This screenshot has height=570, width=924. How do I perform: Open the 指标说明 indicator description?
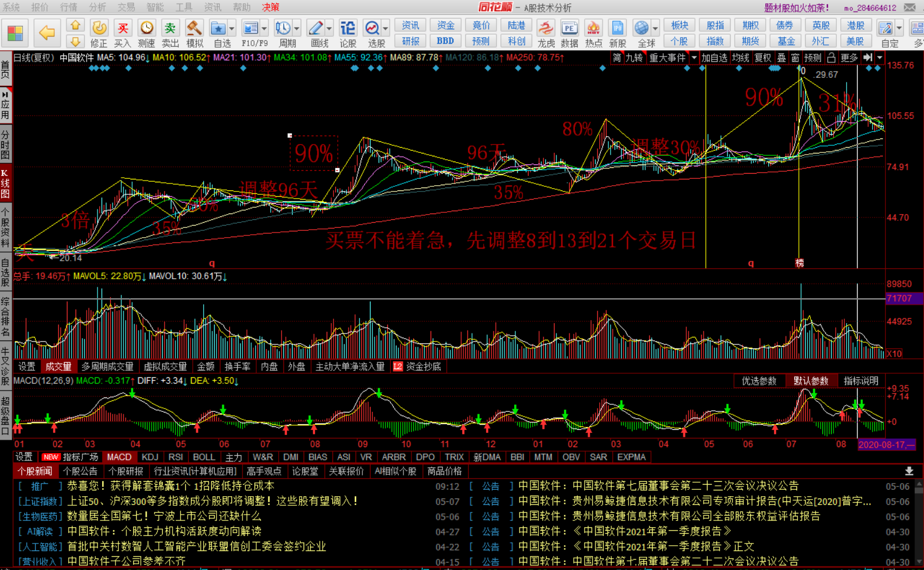click(861, 381)
